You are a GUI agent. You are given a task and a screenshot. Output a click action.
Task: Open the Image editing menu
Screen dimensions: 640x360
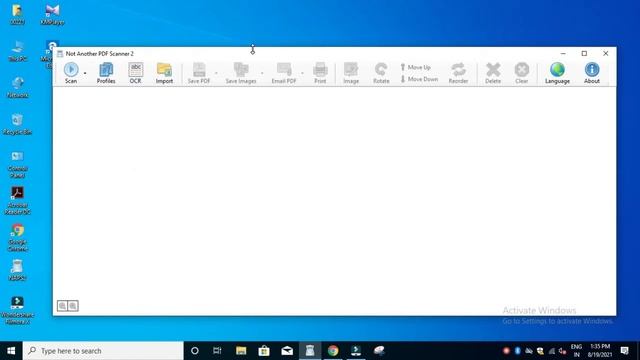coord(351,73)
